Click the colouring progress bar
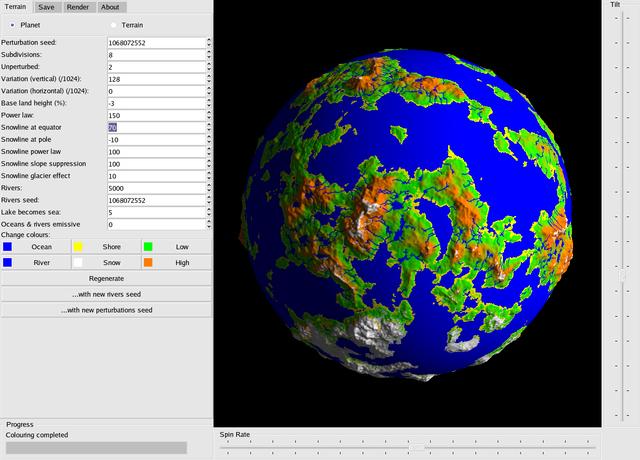This screenshot has width=640, height=460. [x=96, y=447]
